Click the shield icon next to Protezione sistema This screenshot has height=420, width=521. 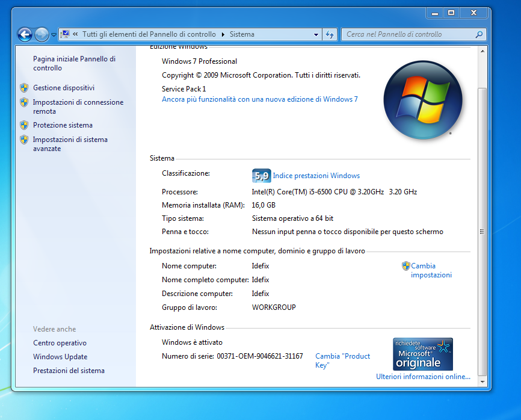[x=24, y=125]
